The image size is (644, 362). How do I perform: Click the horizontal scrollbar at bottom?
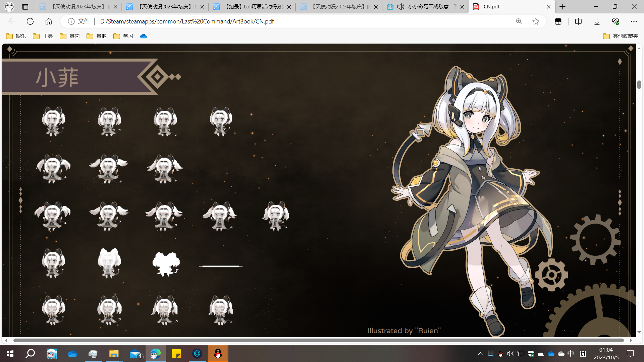coord(318,340)
